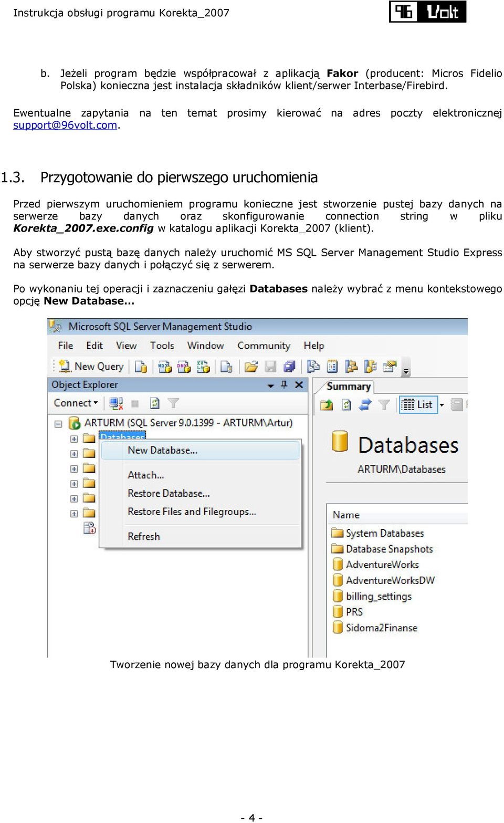Choose New Database... from the context menu
Screen dimensions: 504x823
click(x=200, y=451)
